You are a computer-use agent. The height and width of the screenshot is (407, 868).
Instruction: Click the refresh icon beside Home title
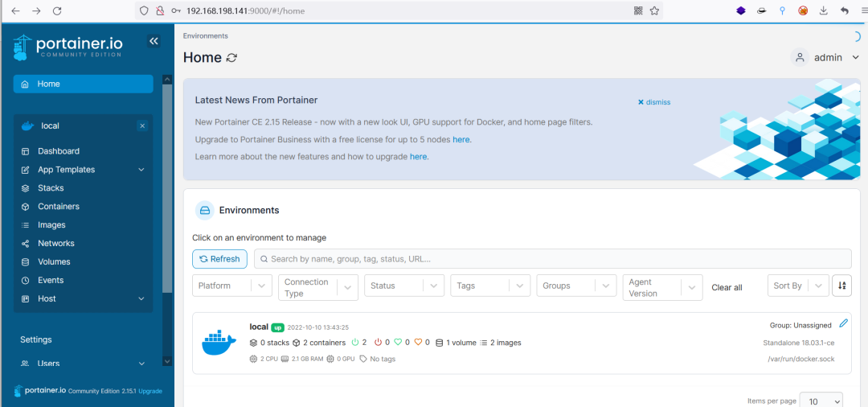[x=232, y=58]
